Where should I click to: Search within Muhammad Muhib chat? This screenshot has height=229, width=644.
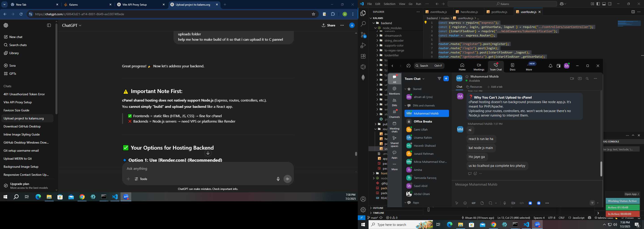pyautogui.click(x=587, y=79)
